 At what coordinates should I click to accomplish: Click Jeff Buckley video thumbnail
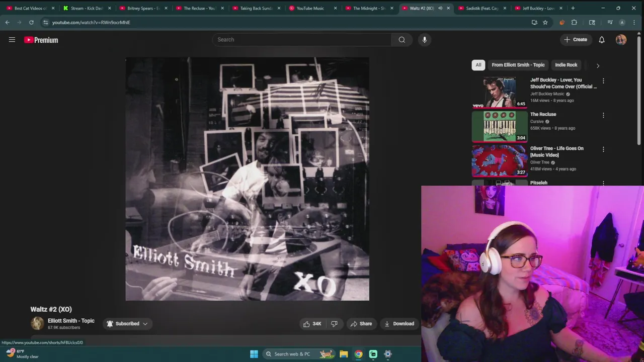point(500,93)
